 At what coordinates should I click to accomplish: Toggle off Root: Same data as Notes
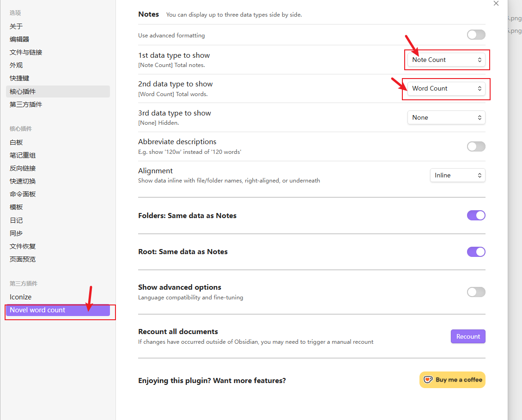(x=476, y=252)
